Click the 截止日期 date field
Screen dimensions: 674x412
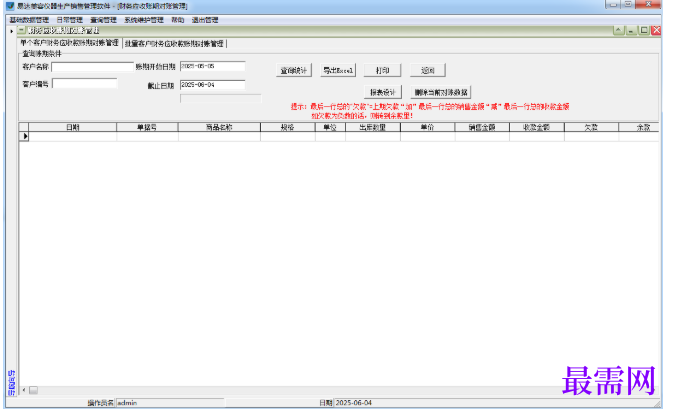coord(212,85)
